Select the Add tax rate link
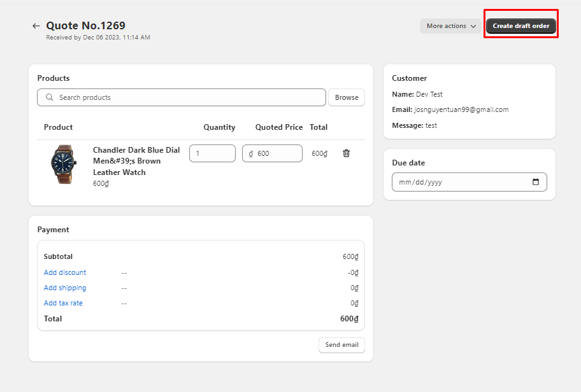 point(63,303)
